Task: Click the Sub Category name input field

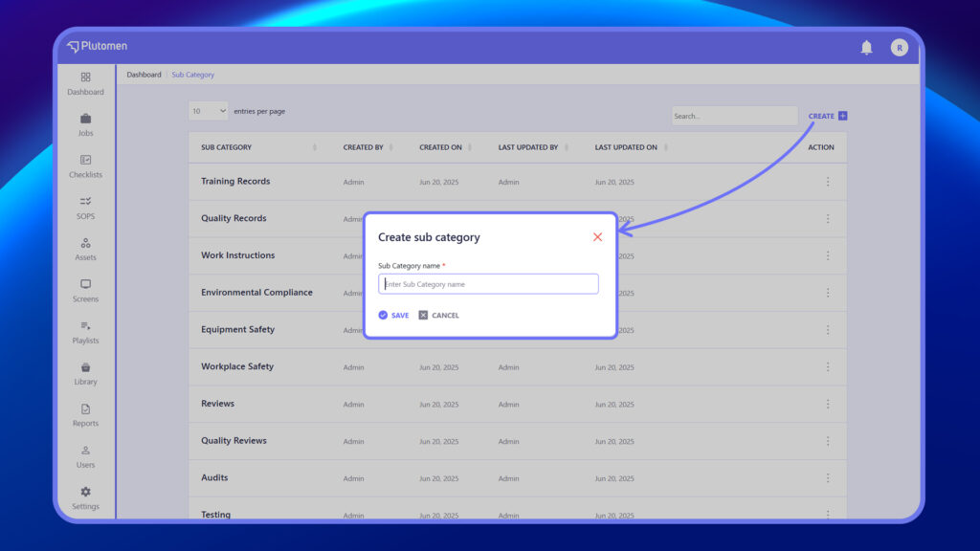Action: [488, 283]
